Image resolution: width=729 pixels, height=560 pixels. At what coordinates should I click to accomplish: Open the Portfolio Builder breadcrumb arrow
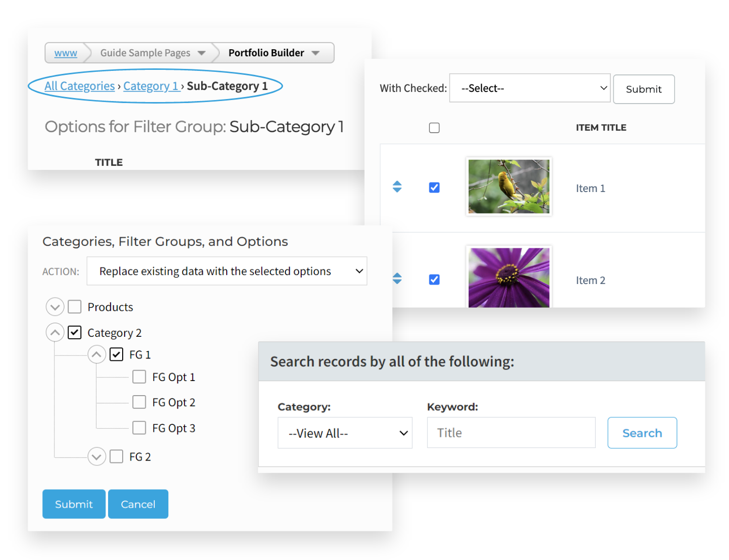pos(316,52)
